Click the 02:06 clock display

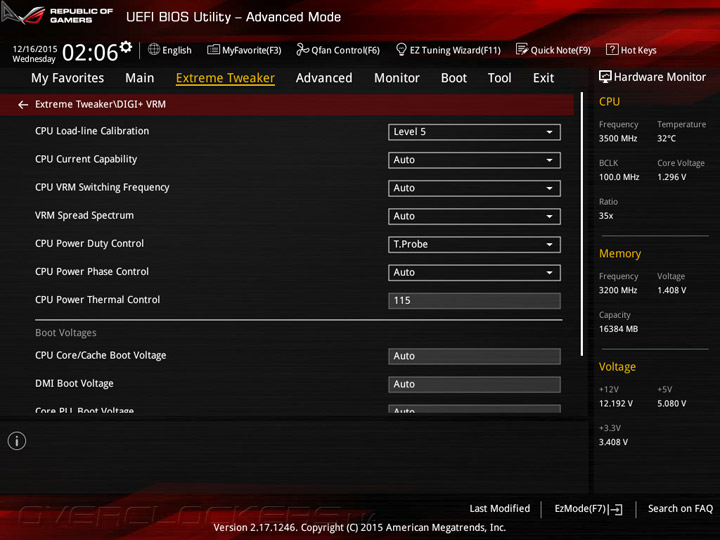pos(90,52)
